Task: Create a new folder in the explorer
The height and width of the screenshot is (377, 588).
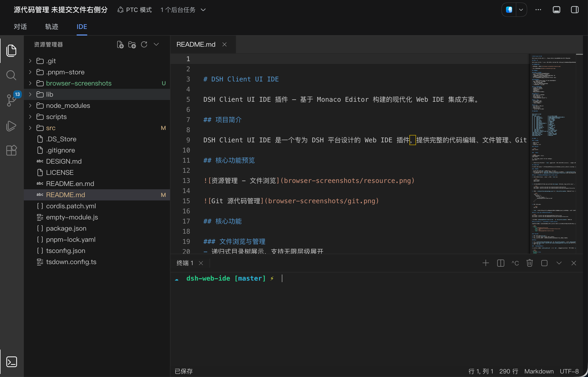Action: click(132, 45)
